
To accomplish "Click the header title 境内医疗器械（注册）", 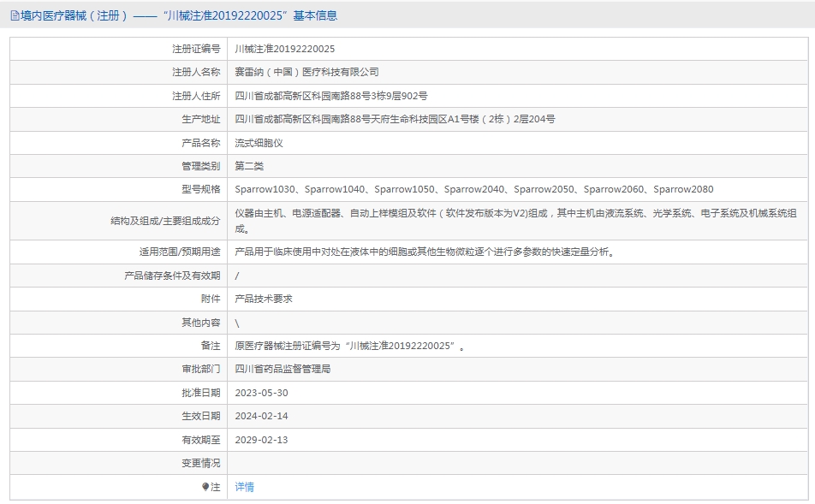I will [x=74, y=15].
